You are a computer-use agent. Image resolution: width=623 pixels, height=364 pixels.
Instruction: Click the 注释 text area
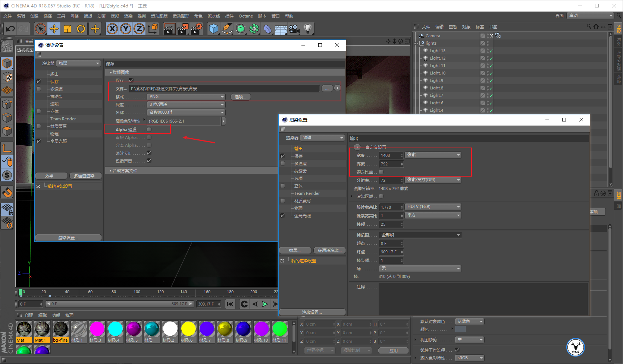pyautogui.click(x=483, y=299)
